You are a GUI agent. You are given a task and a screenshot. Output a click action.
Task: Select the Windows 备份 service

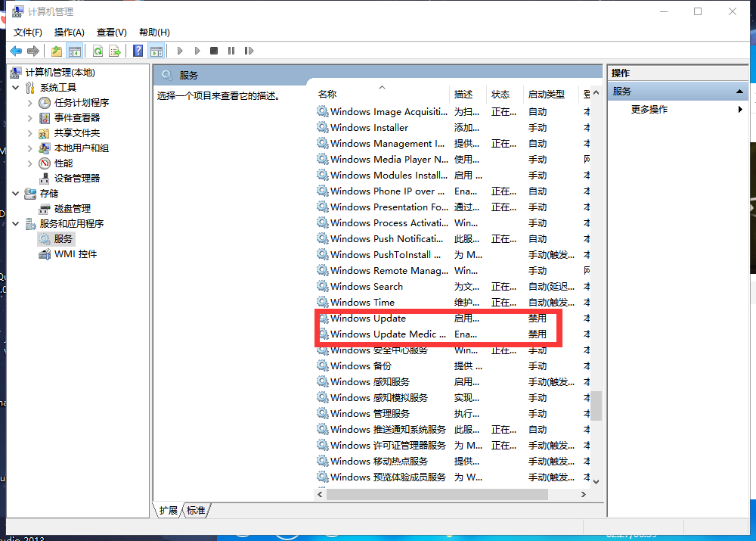[453, 365]
